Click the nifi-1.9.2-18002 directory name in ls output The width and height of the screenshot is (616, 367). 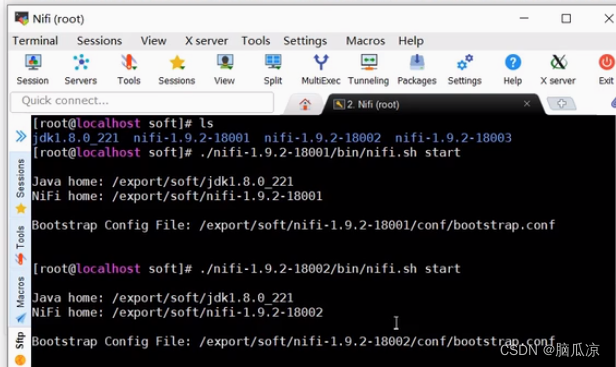(x=323, y=138)
